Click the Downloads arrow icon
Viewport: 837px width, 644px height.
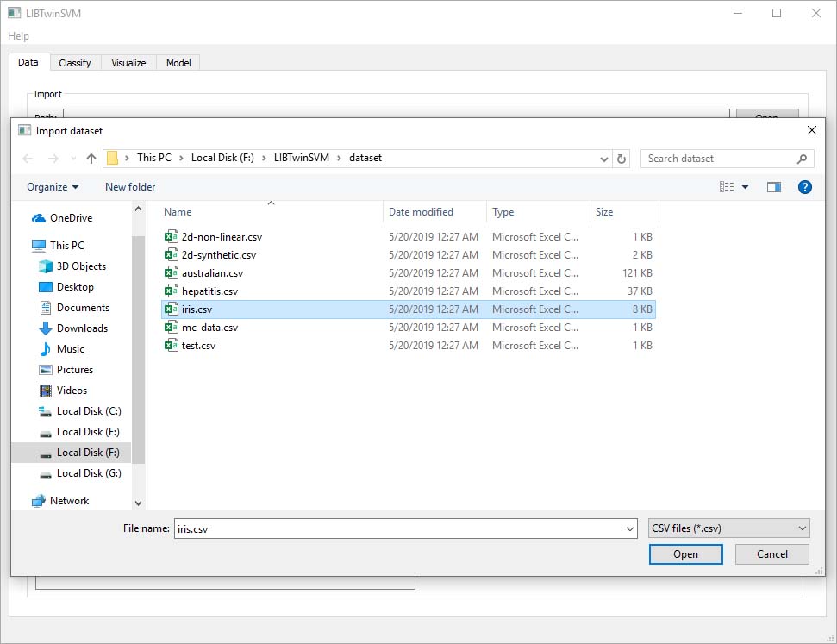46,328
